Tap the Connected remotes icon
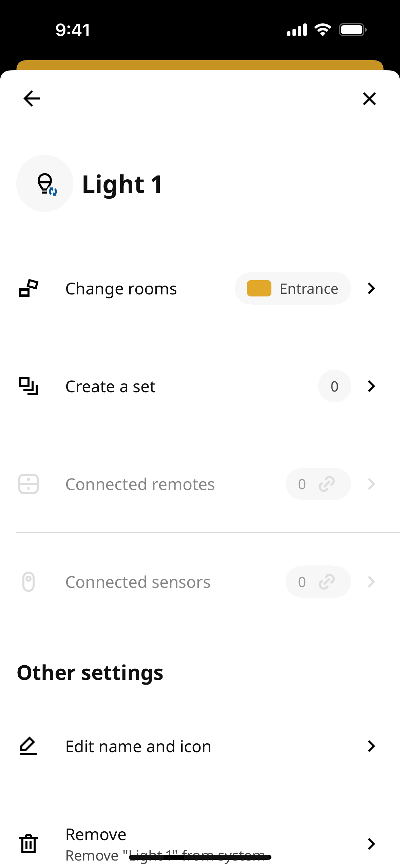This screenshot has height=868, width=400. coord(28,484)
